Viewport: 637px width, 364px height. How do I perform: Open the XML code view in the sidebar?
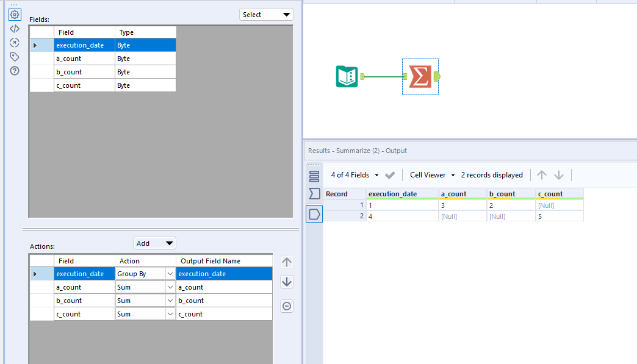click(15, 28)
